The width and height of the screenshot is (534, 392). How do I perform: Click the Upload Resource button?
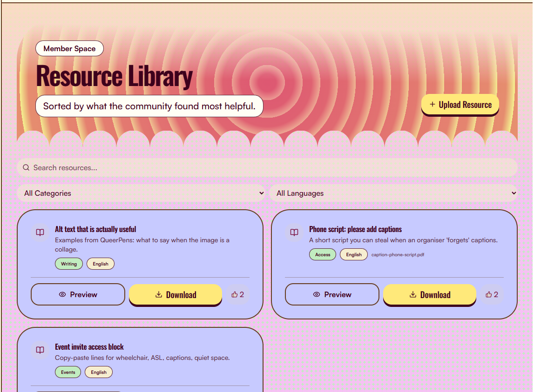coord(460,105)
